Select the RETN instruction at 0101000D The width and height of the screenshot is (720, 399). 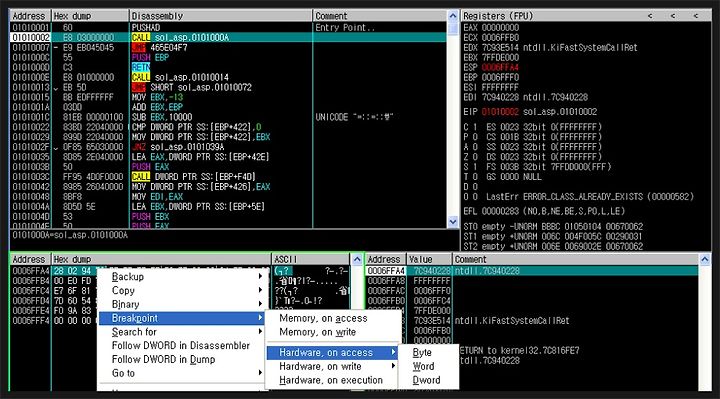(x=228, y=67)
